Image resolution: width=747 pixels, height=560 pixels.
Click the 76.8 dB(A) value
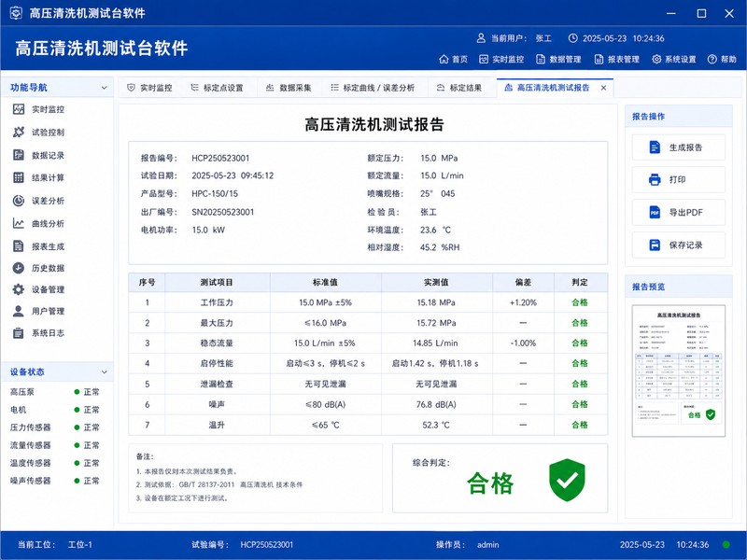pos(436,404)
